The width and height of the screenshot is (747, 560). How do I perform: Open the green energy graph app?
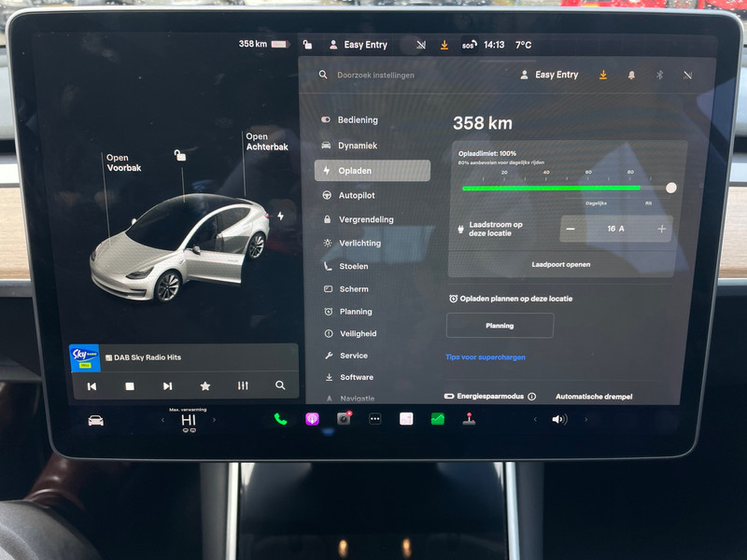437,419
